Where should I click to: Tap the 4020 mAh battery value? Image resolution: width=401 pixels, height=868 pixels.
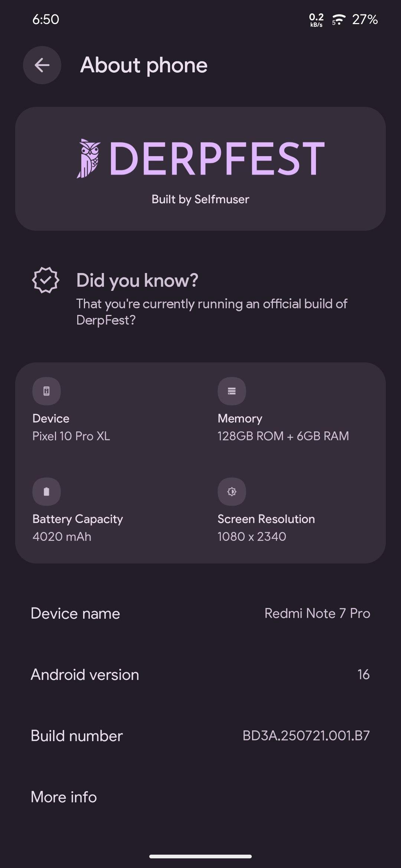(x=62, y=536)
